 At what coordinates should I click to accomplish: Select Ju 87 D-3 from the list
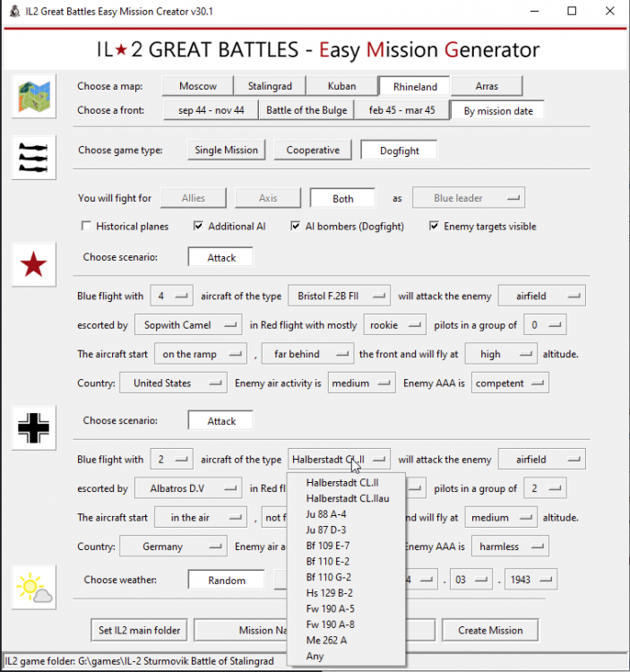click(346, 530)
